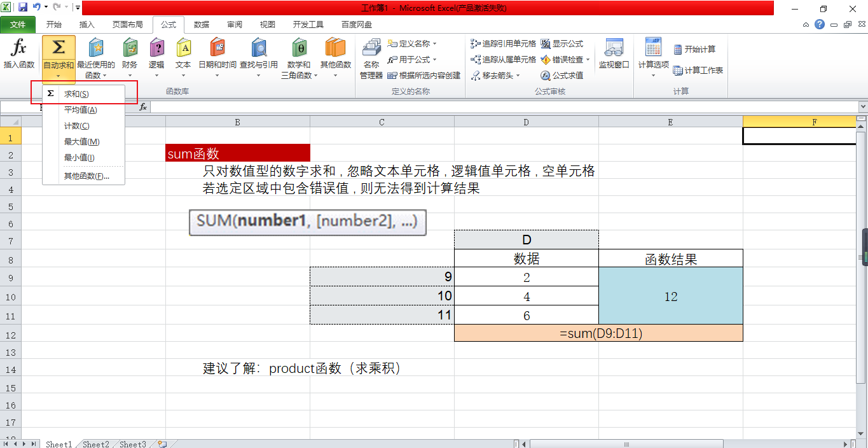Image resolution: width=868 pixels, height=448 pixels.
Task: Choose Count (计数) in AutoSum menu
Action: [x=84, y=125]
